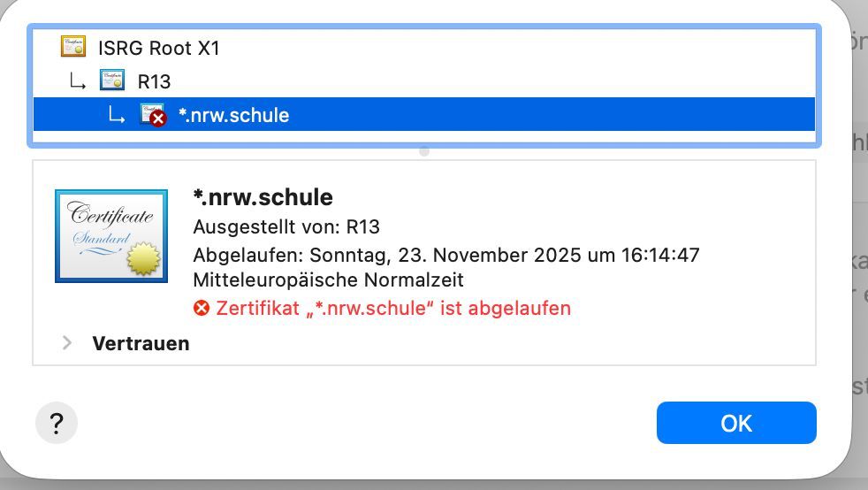The width and height of the screenshot is (868, 490).
Task: Click the bold *.nrw.schule heading
Action: [x=263, y=196]
